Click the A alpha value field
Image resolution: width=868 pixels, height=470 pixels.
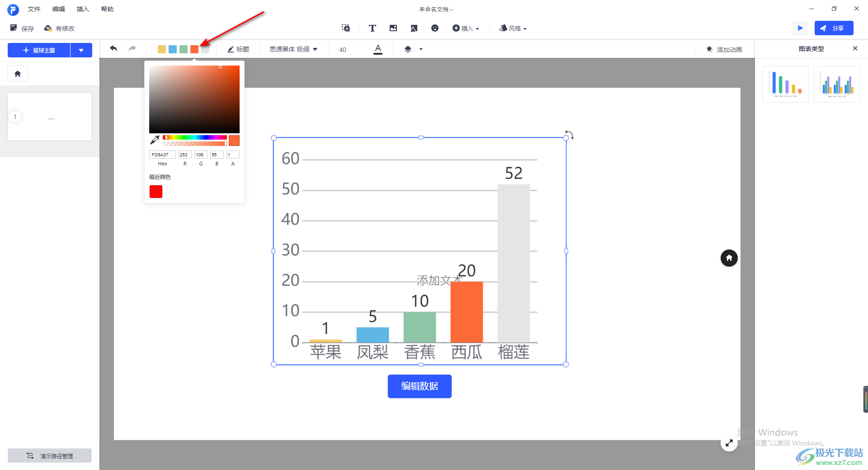coord(233,155)
